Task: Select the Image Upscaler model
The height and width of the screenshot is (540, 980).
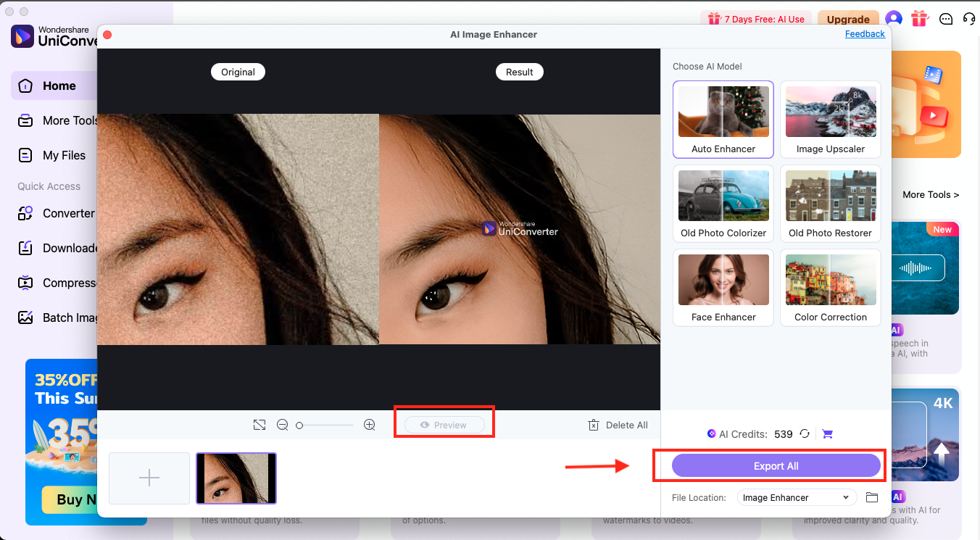Action: 831,120
